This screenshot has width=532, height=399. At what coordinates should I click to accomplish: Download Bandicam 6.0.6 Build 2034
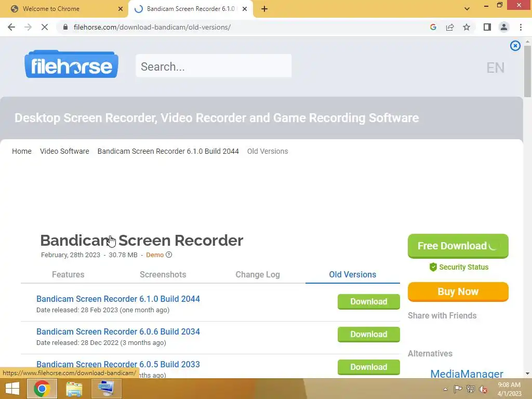[x=369, y=335]
